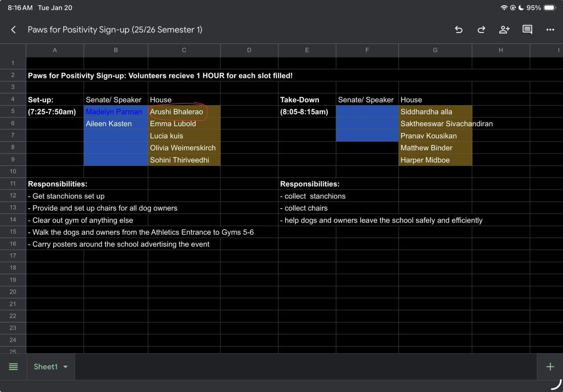
Task: Undo the last edit
Action: [x=458, y=29]
